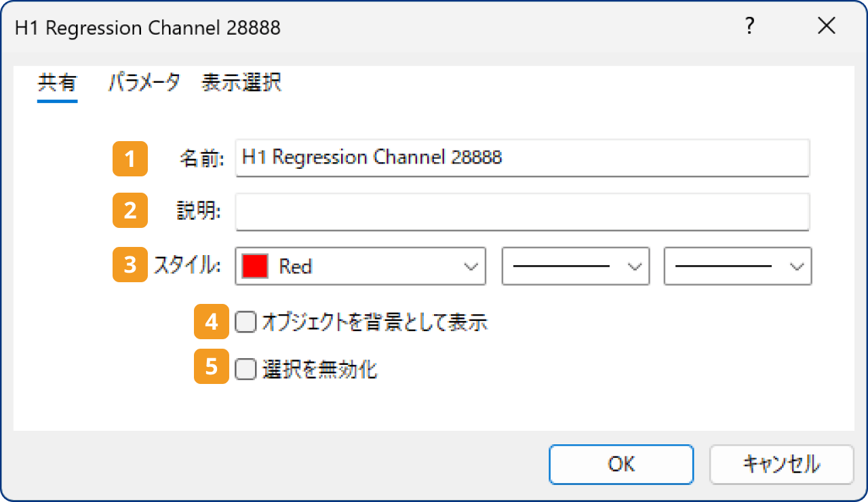This screenshot has height=502, width=868.
Task: Expand the line style dropdown in the middle
Action: [575, 266]
